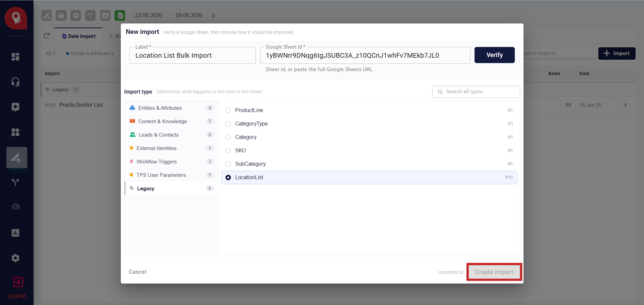Click the Search all types box
Image resolution: width=644 pixels, height=305 pixels.
(476, 92)
